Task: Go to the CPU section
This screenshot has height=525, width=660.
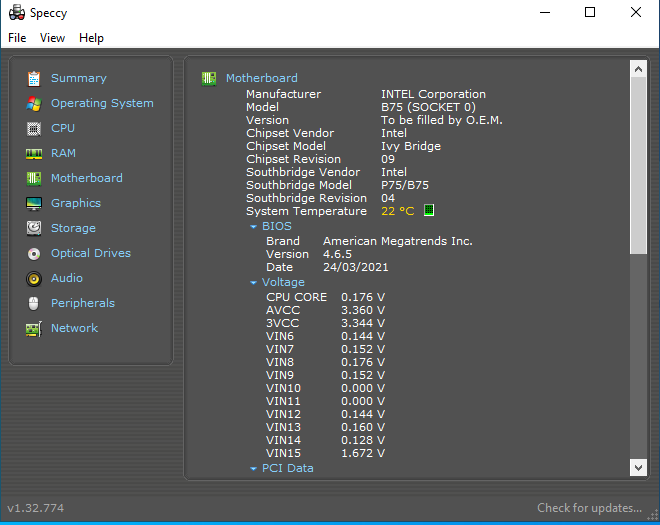Action: coord(63,128)
